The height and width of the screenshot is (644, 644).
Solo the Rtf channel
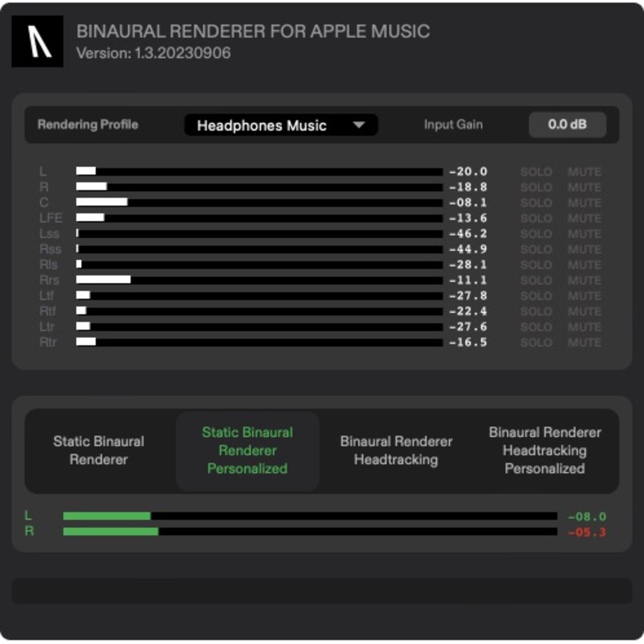536,312
